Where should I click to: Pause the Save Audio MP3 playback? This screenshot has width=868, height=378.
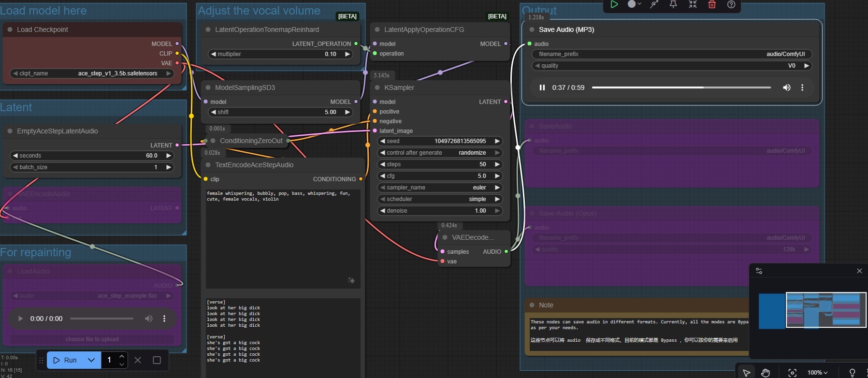click(542, 87)
